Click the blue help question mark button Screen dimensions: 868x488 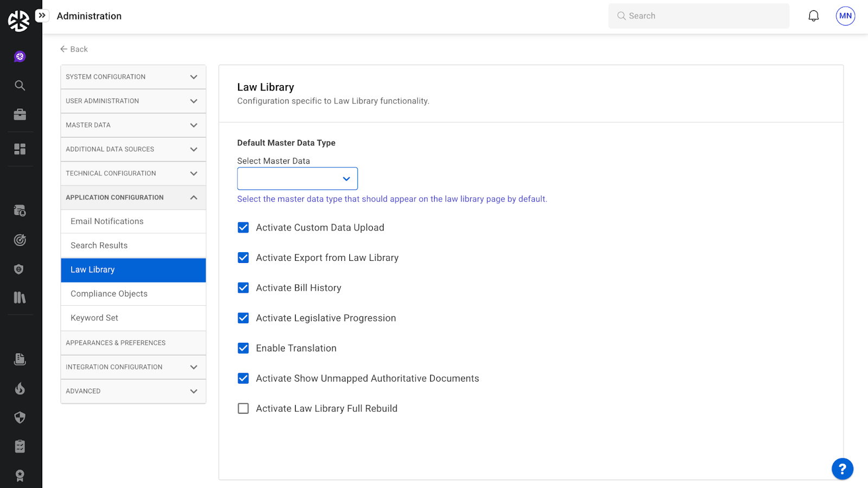click(842, 469)
